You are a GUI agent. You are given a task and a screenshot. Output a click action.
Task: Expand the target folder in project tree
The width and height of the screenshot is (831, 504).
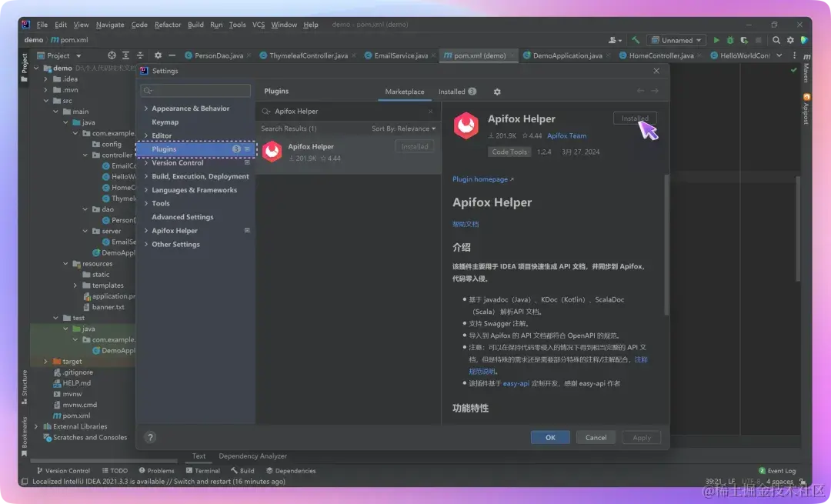click(45, 362)
